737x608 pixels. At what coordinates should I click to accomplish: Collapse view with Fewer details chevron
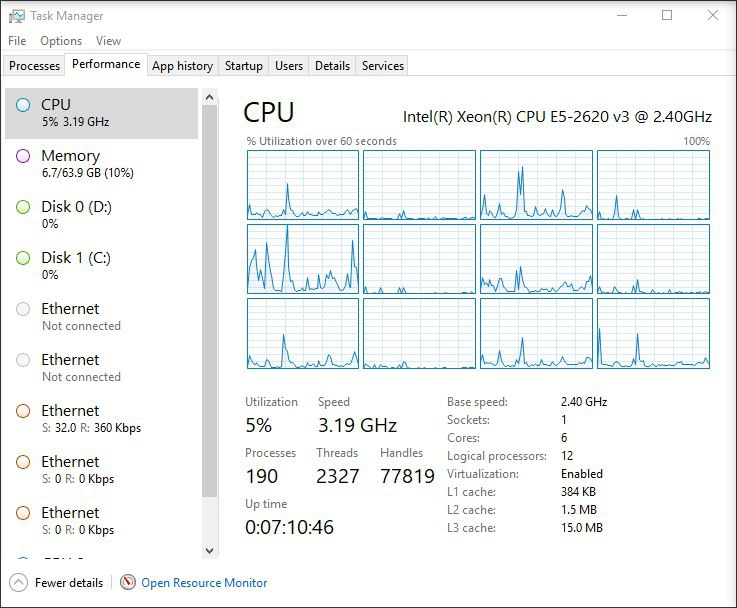pos(18,583)
